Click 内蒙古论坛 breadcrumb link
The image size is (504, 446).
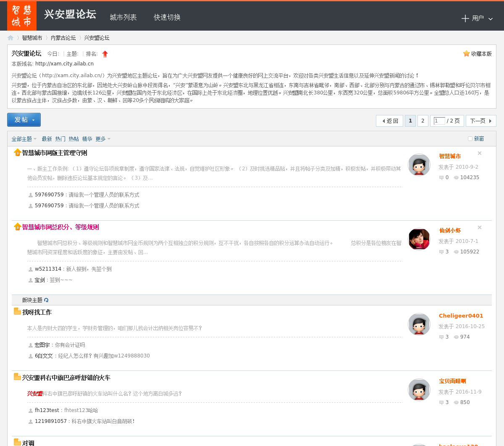point(63,38)
